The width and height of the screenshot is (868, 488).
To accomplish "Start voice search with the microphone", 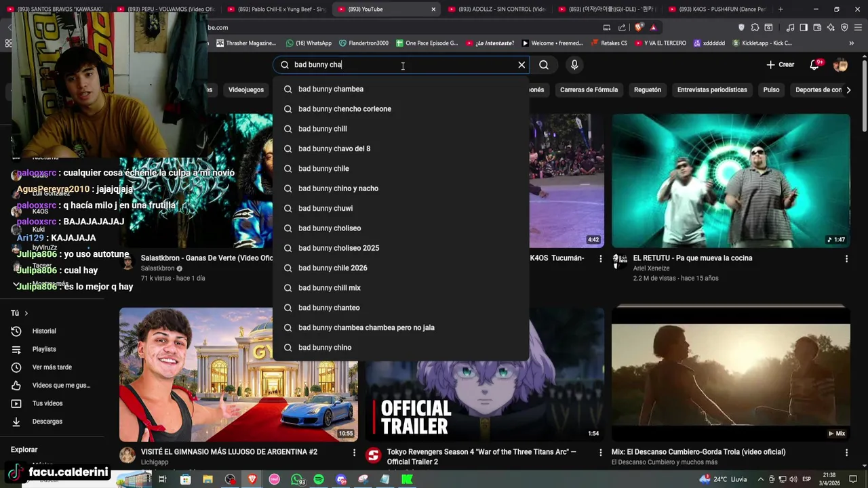I will (x=574, y=65).
